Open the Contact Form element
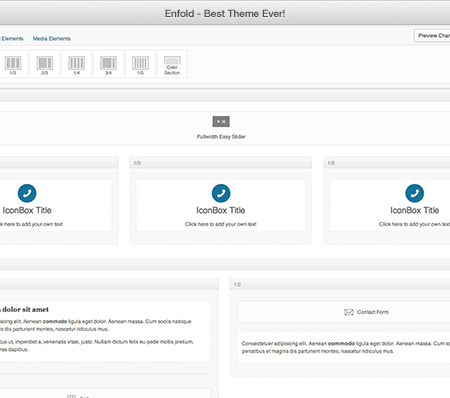The width and height of the screenshot is (450, 398). coord(343,312)
